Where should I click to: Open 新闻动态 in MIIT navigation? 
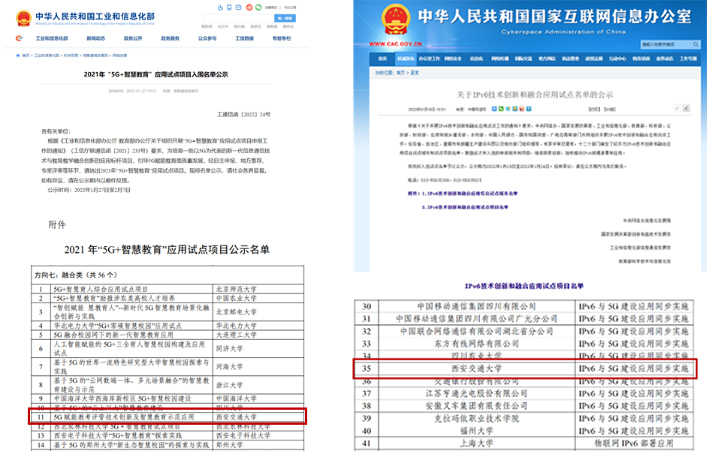96,38
